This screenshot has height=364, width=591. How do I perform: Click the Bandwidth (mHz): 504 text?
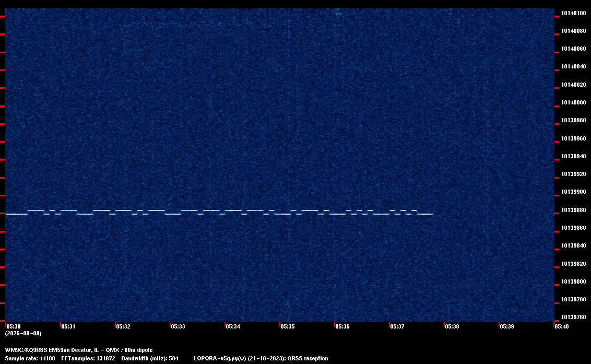[x=150, y=358]
